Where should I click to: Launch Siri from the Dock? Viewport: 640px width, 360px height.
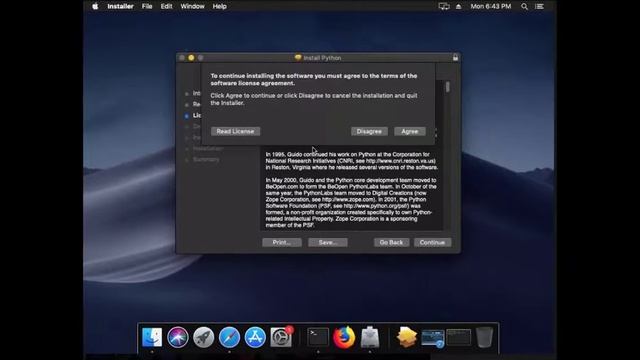pos(178,337)
